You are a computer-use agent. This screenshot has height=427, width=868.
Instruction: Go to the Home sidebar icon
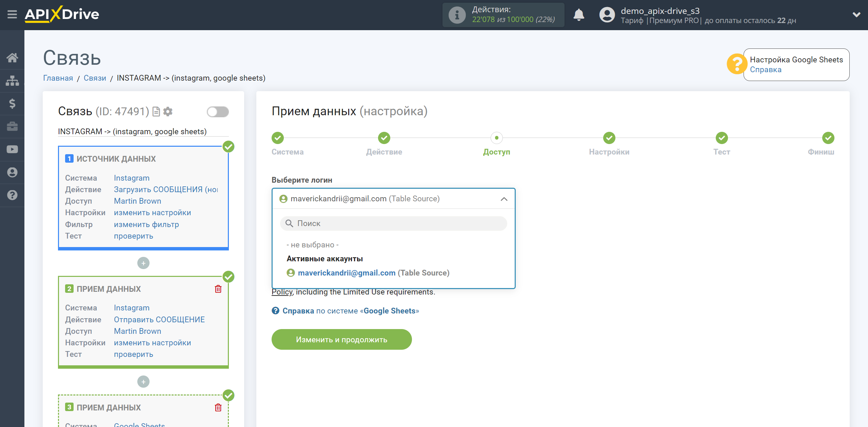coord(12,58)
